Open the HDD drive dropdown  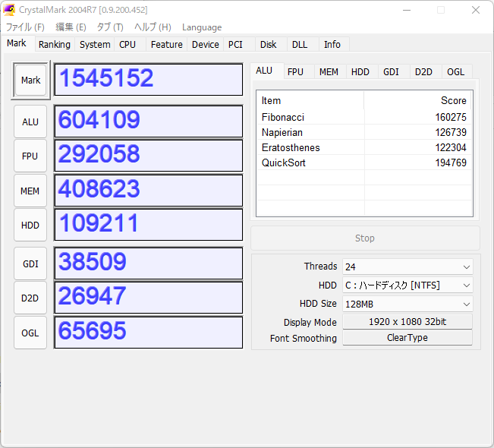[407, 286]
